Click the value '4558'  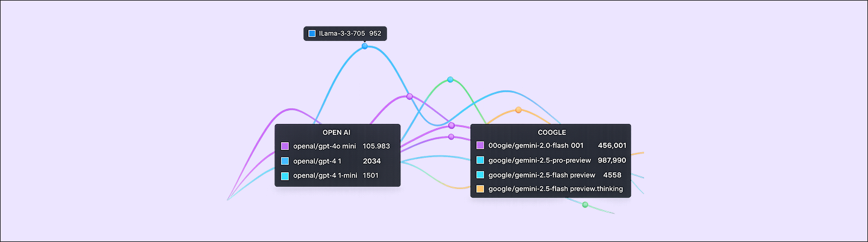[x=612, y=175]
